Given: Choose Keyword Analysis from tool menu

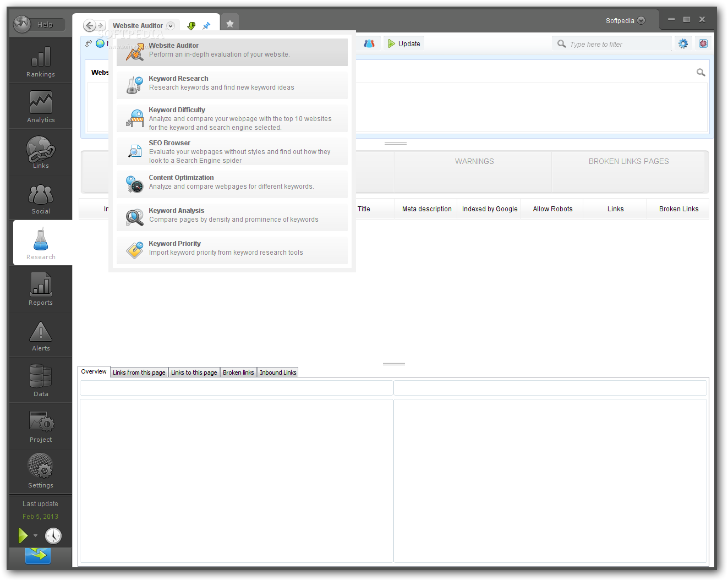Looking at the screenshot, I should click(x=232, y=217).
